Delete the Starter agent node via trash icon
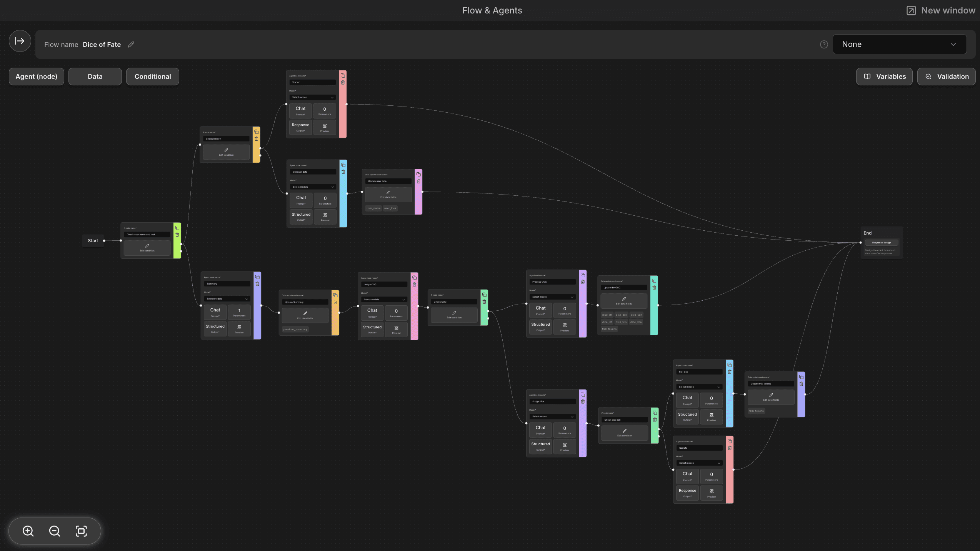The height and width of the screenshot is (551, 980). pyautogui.click(x=343, y=83)
